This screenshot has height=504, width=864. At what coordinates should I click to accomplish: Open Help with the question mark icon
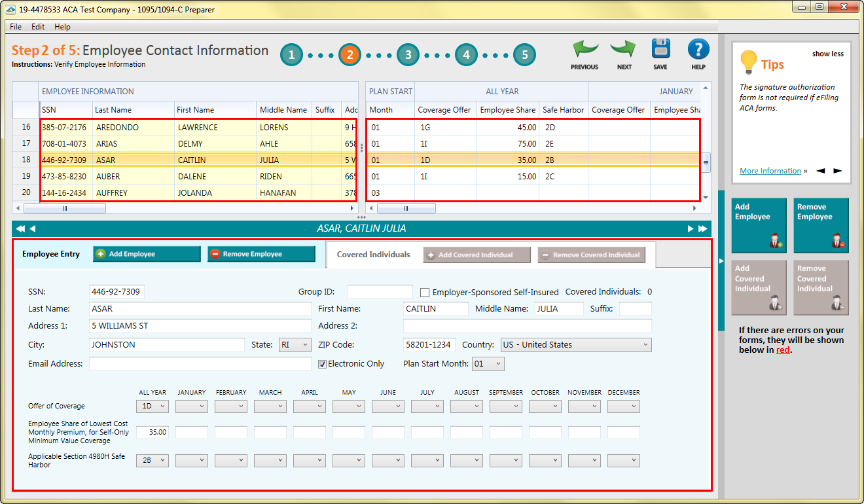click(x=698, y=50)
